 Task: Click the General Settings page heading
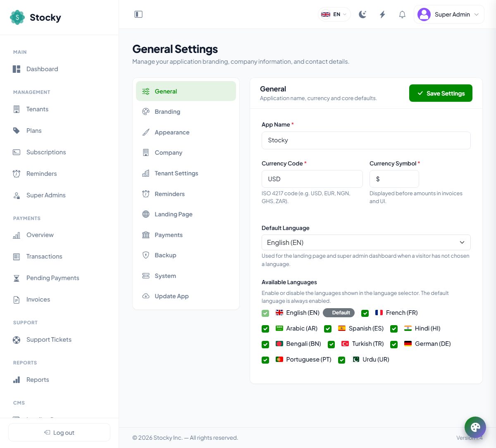pyautogui.click(x=175, y=49)
